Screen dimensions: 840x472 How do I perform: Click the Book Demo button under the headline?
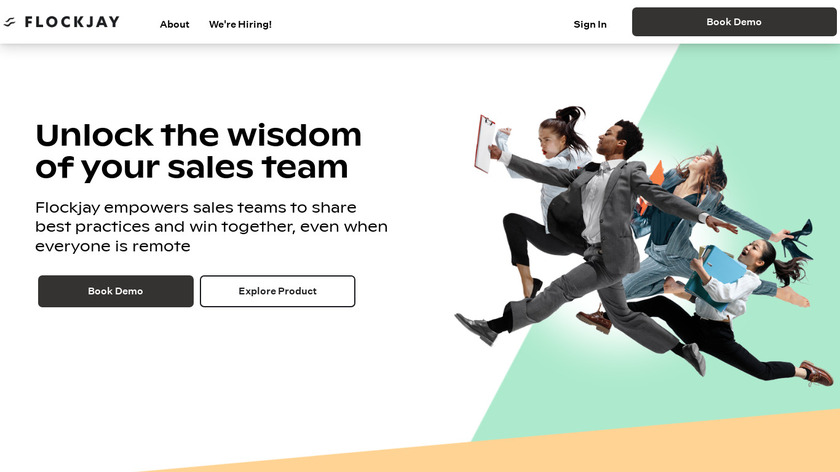click(x=116, y=291)
